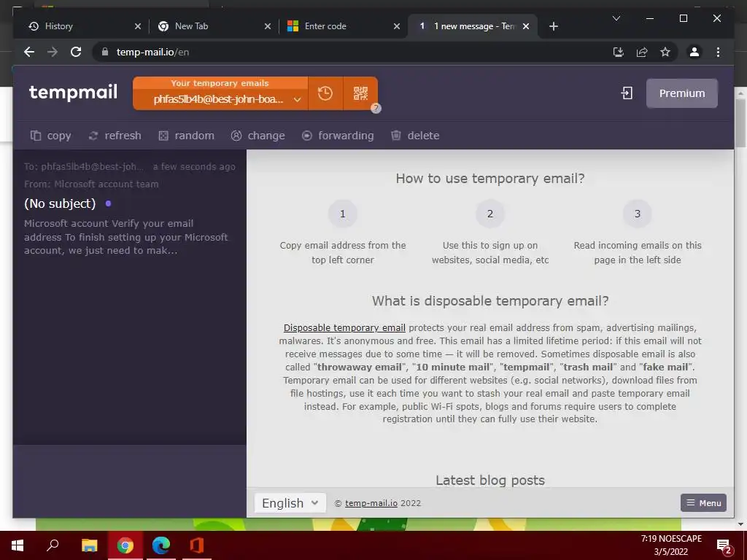Reload the page

[x=76, y=52]
